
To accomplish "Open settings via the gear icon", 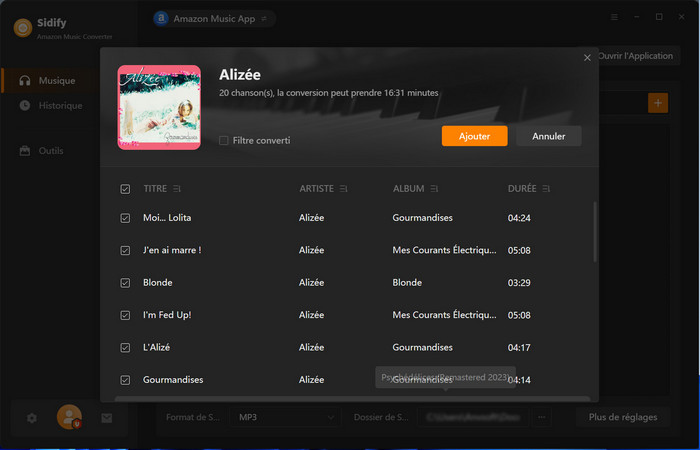I will pos(32,418).
